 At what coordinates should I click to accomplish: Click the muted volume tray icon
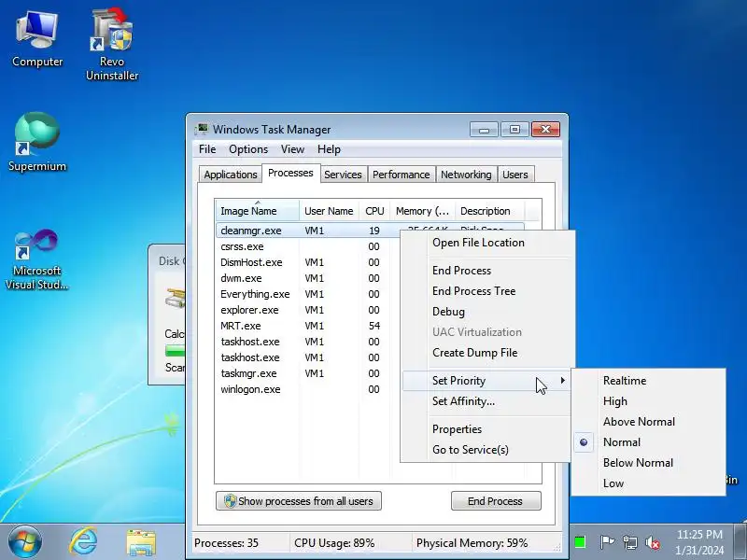click(x=652, y=542)
